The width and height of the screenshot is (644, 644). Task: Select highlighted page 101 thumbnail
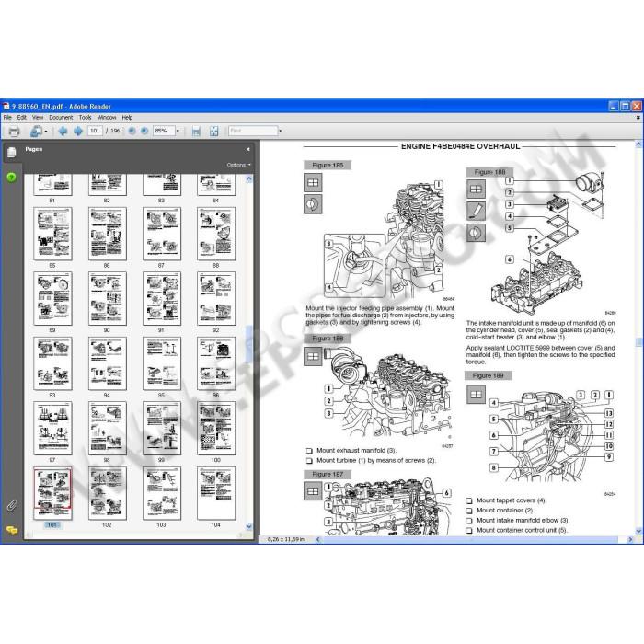click(x=52, y=493)
